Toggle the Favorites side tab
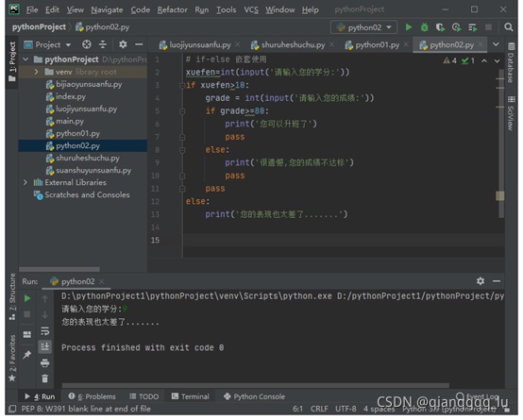The image size is (523, 420). coord(12,358)
